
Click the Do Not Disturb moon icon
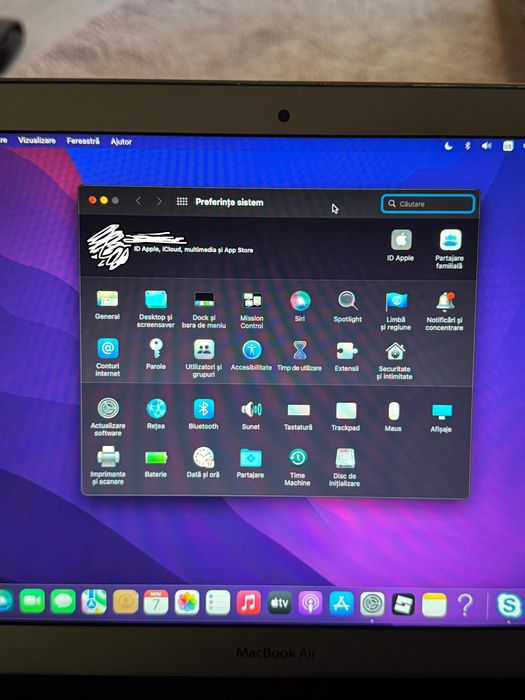click(x=449, y=146)
